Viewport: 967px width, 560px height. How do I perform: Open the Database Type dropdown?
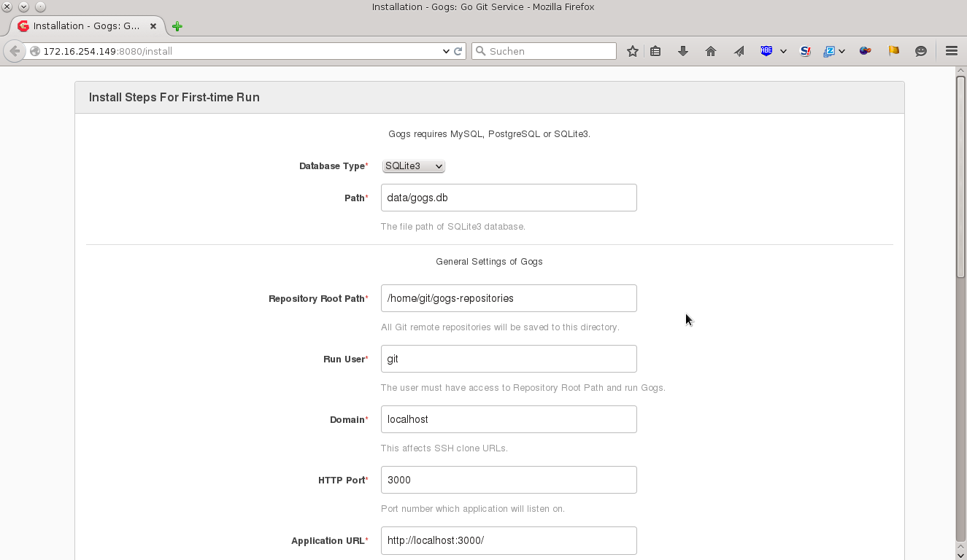413,166
